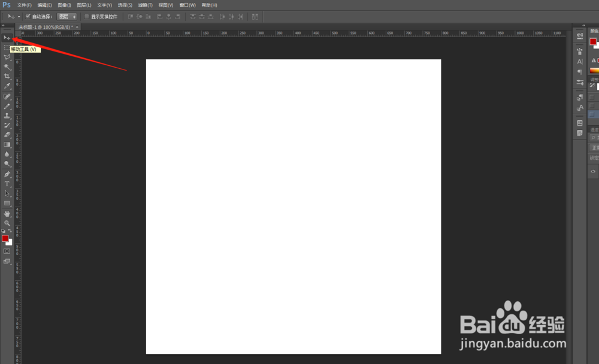Distribute top edges in options bar

pyautogui.click(x=192, y=17)
